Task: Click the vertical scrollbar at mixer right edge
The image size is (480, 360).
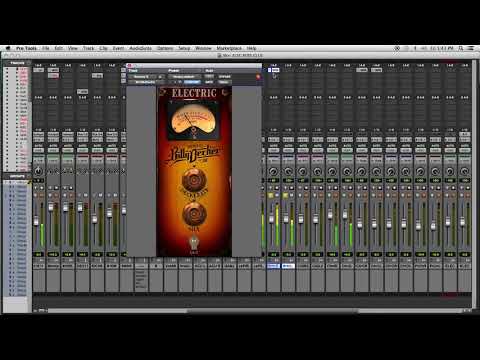Action: 474,185
